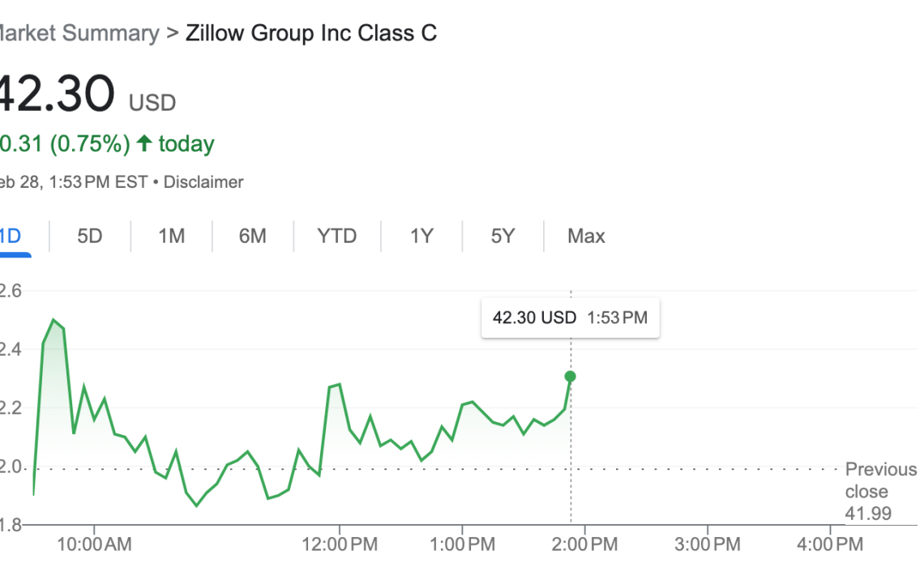Choose the 1Y range tab
This screenshot has height=567, width=924.
(421, 237)
